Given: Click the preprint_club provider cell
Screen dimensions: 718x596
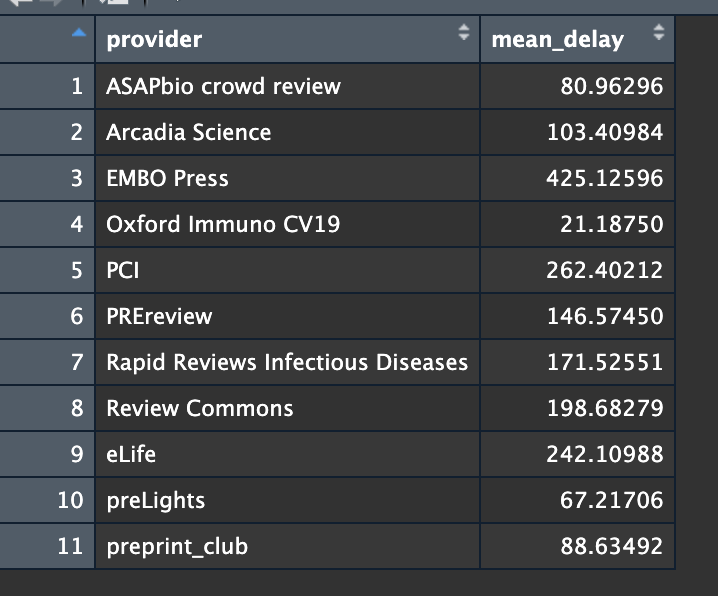Looking at the screenshot, I should tap(177, 546).
